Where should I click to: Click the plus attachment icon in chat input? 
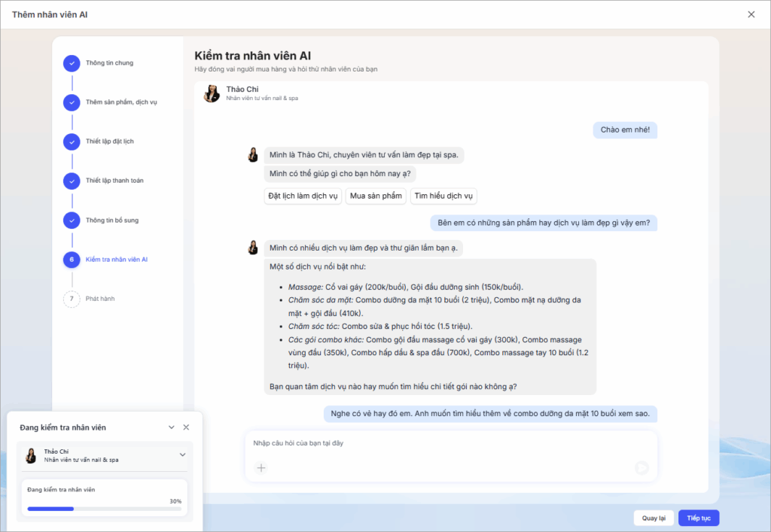click(x=261, y=468)
